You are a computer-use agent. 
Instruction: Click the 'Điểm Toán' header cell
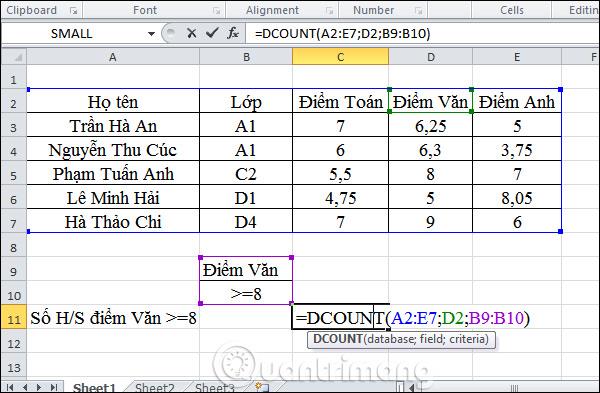tap(340, 101)
